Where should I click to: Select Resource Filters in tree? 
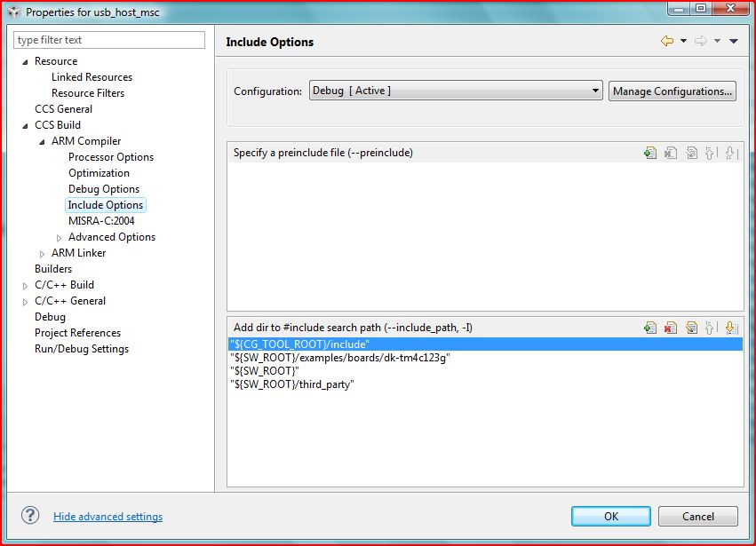tap(88, 93)
